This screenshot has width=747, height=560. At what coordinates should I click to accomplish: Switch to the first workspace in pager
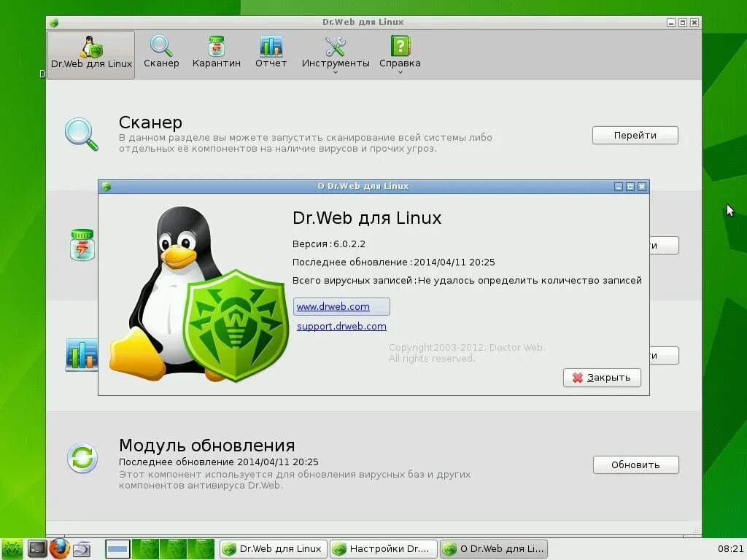(x=117, y=548)
